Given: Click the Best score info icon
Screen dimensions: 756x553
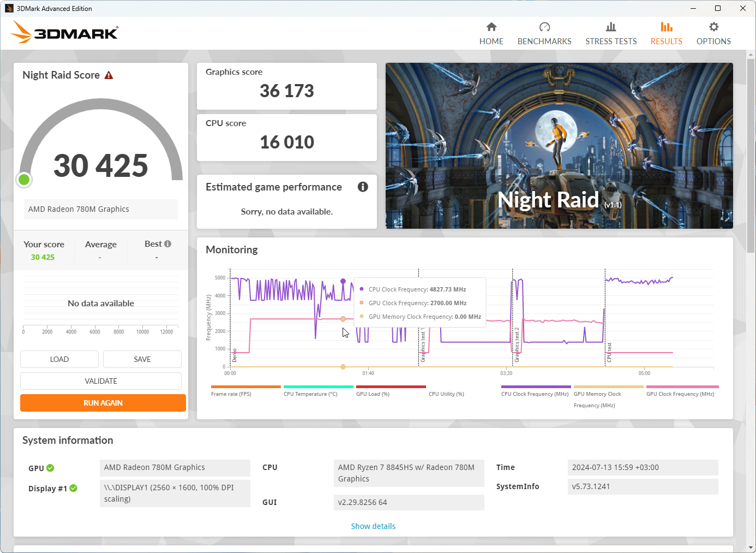Looking at the screenshot, I should tap(167, 244).
